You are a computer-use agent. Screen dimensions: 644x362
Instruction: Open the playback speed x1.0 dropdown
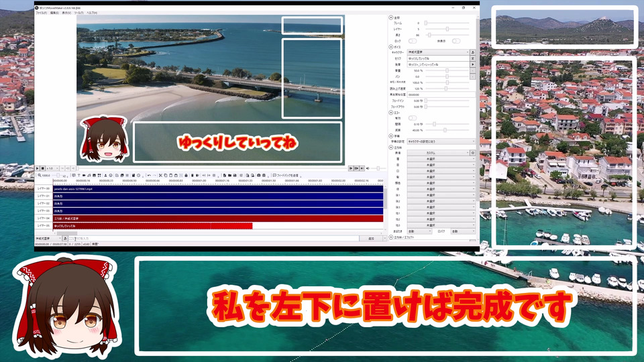pos(52,168)
